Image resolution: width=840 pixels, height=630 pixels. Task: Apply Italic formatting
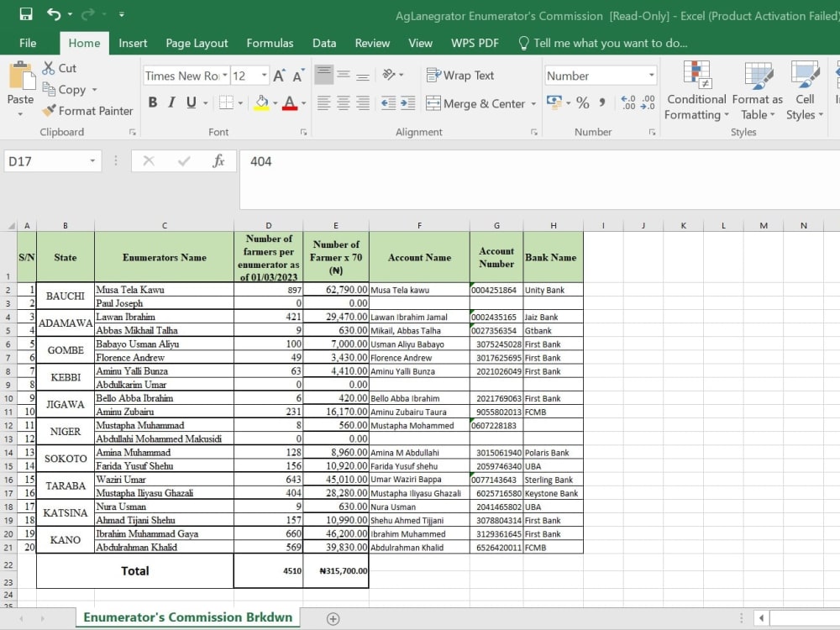click(x=171, y=102)
